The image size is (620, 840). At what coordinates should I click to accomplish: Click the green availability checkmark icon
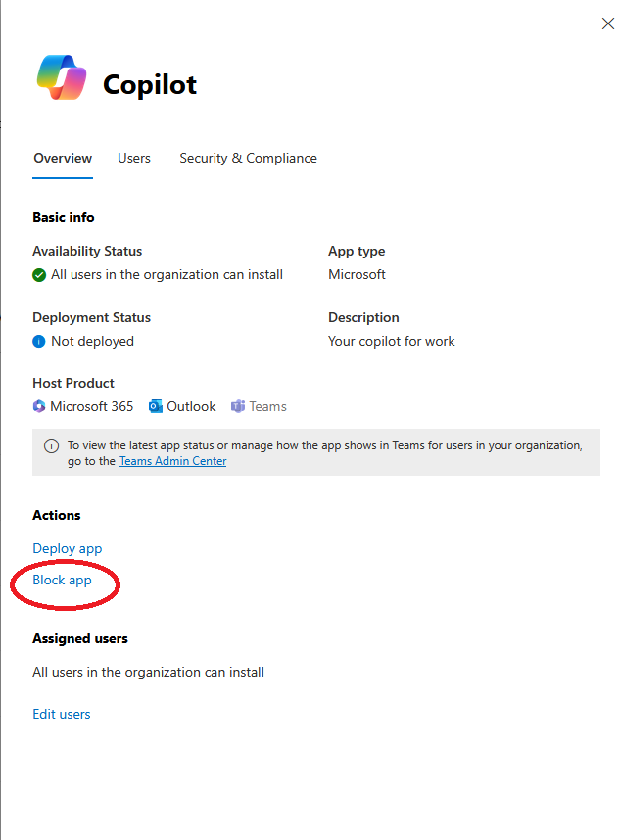point(39,275)
